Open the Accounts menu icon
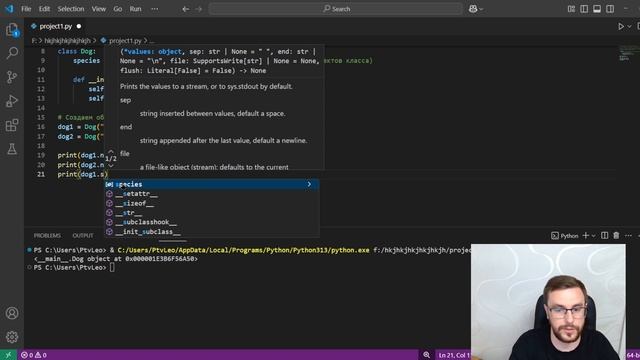This screenshot has height=360, width=640. point(12,313)
